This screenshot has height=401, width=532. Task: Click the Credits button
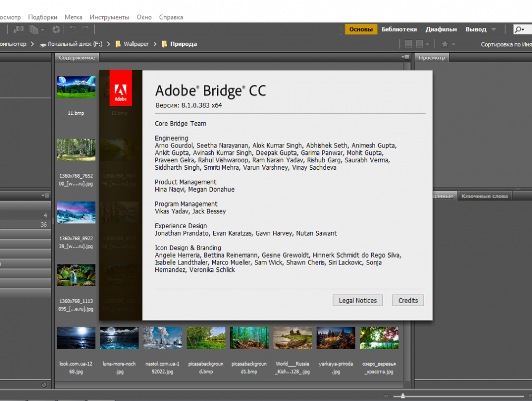[408, 300]
